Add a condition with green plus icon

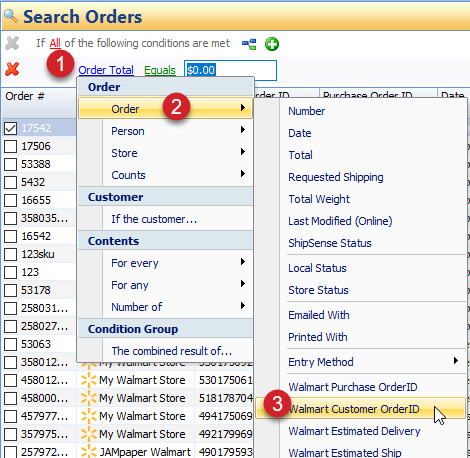272,44
